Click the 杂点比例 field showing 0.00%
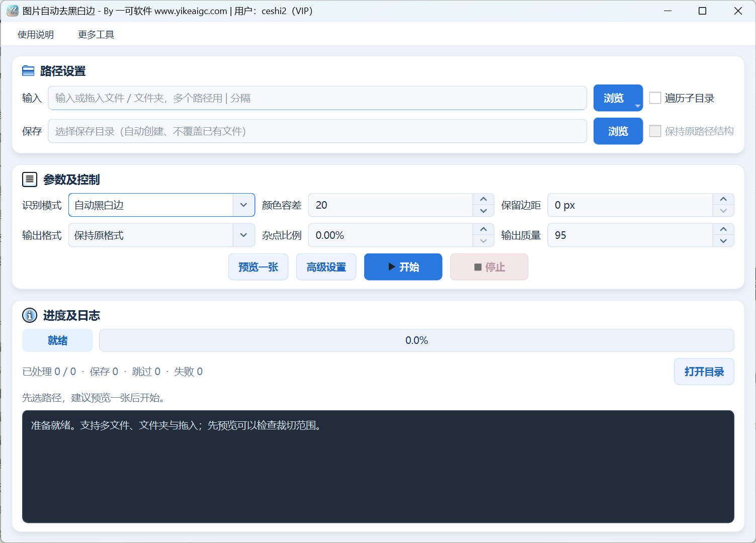Viewport: 756px width, 543px height. (x=391, y=235)
